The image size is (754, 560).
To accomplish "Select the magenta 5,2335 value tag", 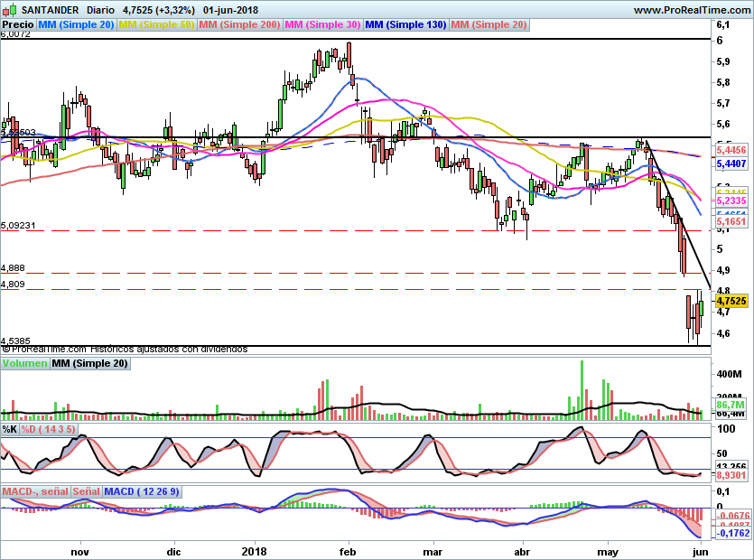I will tap(731, 201).
